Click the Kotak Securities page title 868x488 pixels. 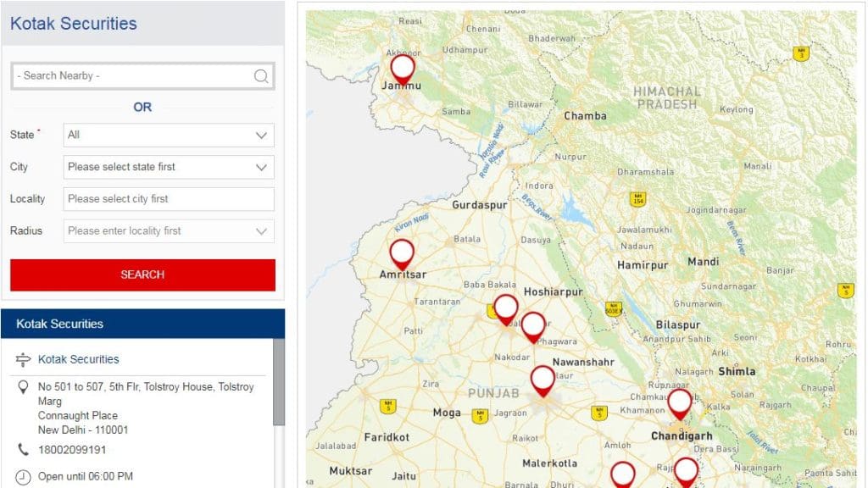[x=74, y=24]
